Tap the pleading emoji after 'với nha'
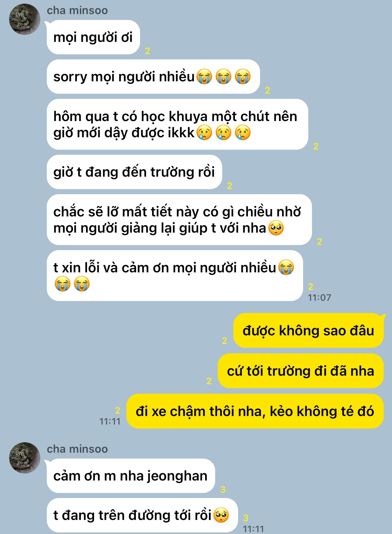 (276, 228)
